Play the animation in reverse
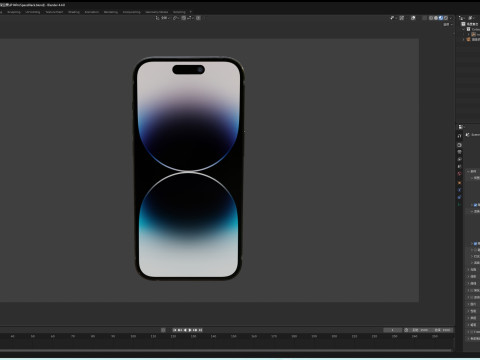 185,330
